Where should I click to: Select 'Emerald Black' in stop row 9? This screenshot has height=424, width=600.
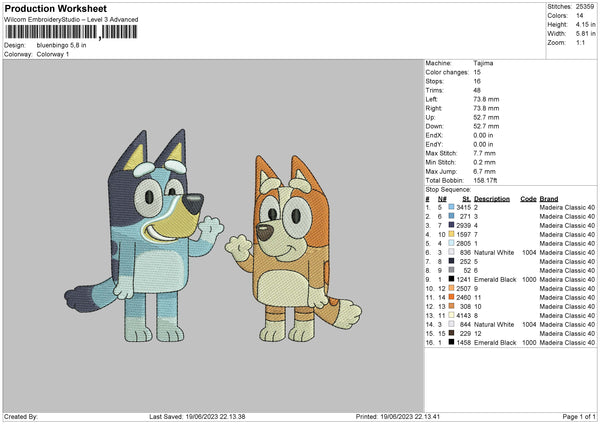click(x=495, y=279)
